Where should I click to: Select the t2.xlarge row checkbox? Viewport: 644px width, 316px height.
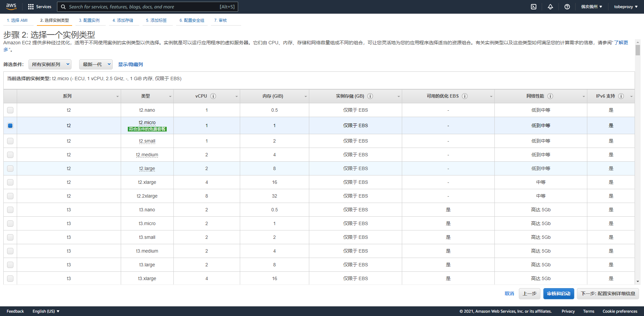pos(10,182)
